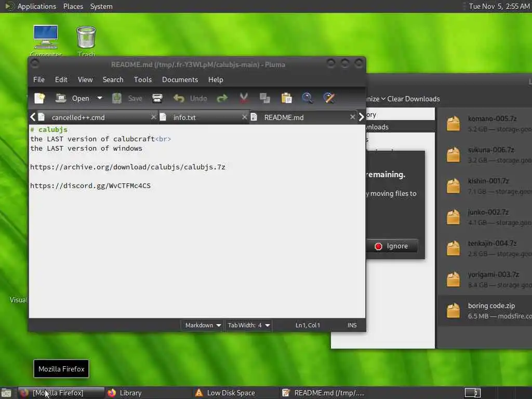Undo the last action arrow icon

(x=179, y=98)
